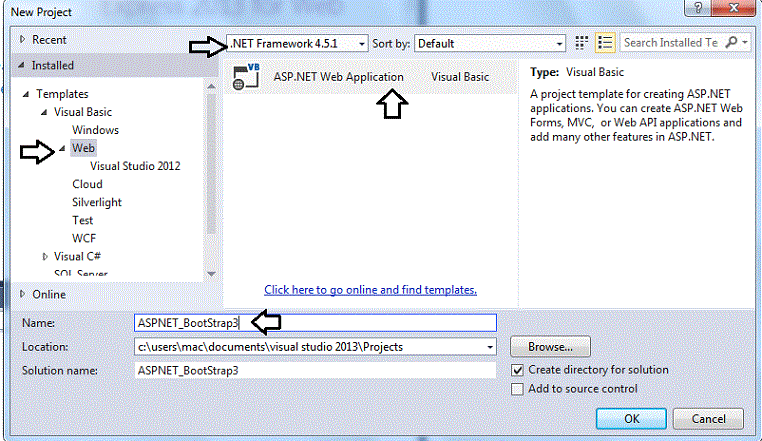Select Windows under Visual Basic
Viewport: 762px width, 441px height.
click(x=95, y=130)
